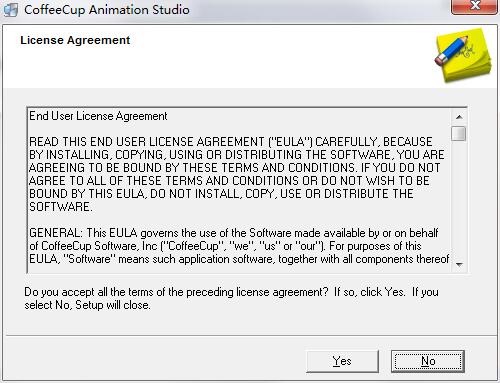Click the word 'SOFTWARE.' in the license text
The width and height of the screenshot is (500, 383).
click(61, 207)
